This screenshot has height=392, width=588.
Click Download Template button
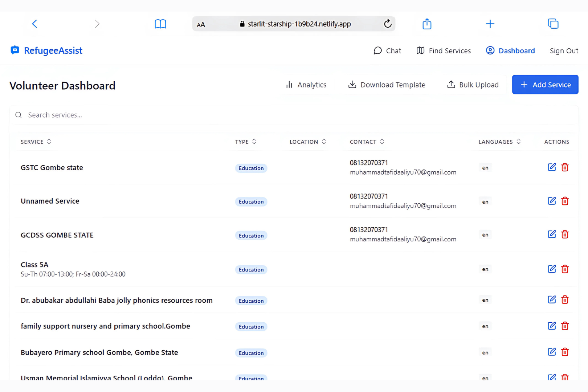(387, 85)
